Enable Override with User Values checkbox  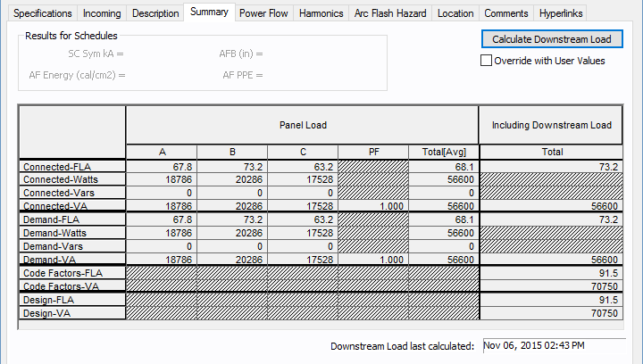point(487,61)
